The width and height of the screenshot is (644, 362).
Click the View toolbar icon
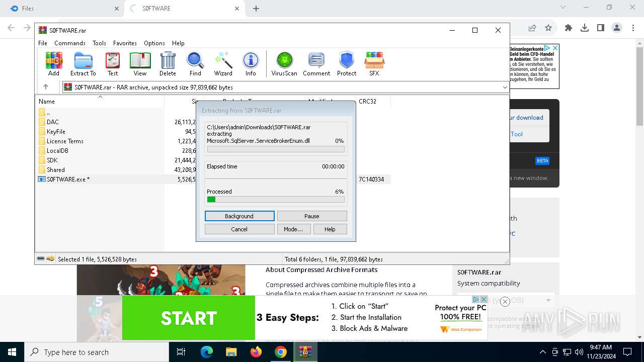pyautogui.click(x=140, y=64)
